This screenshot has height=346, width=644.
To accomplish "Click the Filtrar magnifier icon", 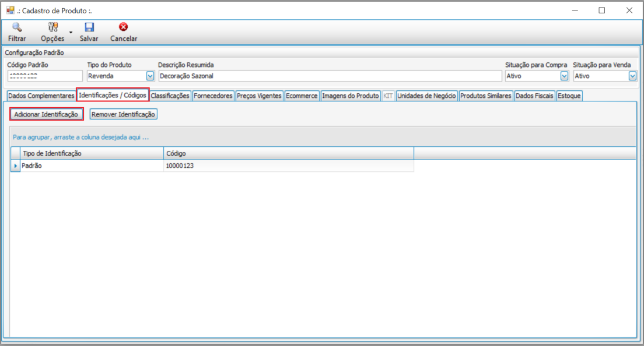I will tap(17, 27).
